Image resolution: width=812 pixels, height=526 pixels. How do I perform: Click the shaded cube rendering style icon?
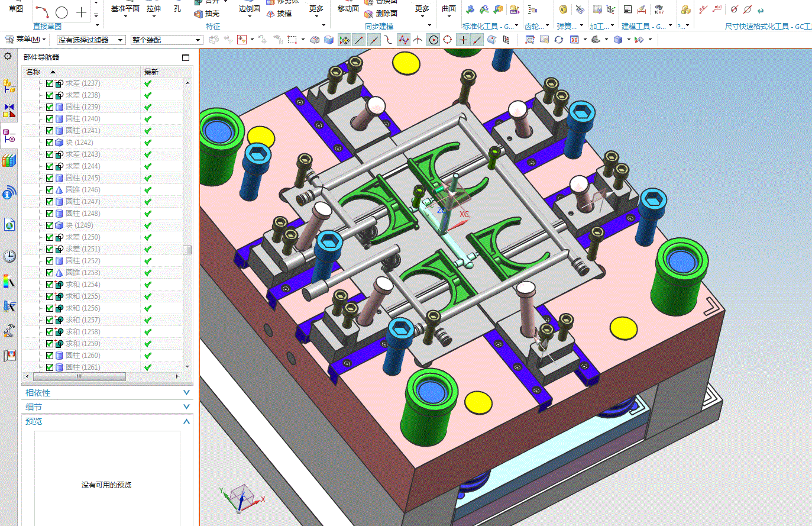point(617,40)
